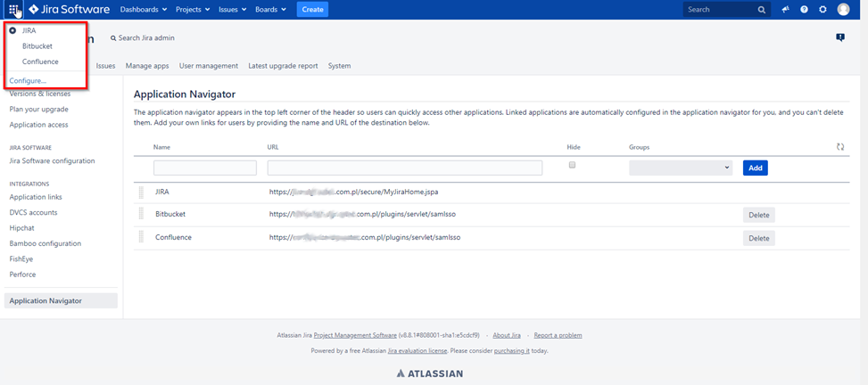868x385 pixels.
Task: Expand the Dashboards menu
Action: click(144, 10)
